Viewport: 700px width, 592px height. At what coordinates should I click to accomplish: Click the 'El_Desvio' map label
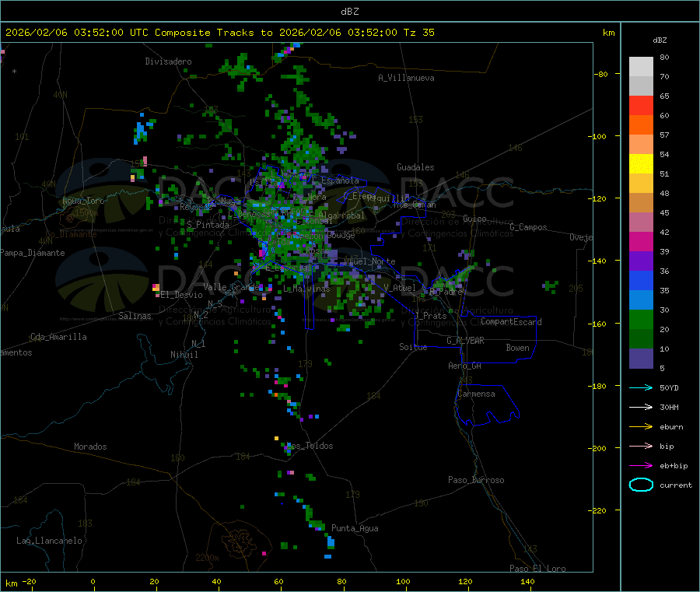click(x=182, y=295)
